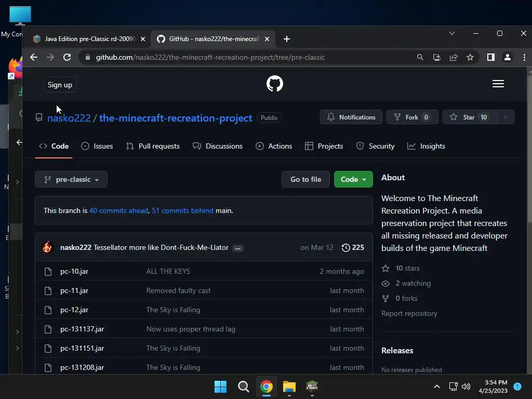Click the share page icon
Image resolution: width=532 pixels, height=399 pixels.
tap(454, 57)
